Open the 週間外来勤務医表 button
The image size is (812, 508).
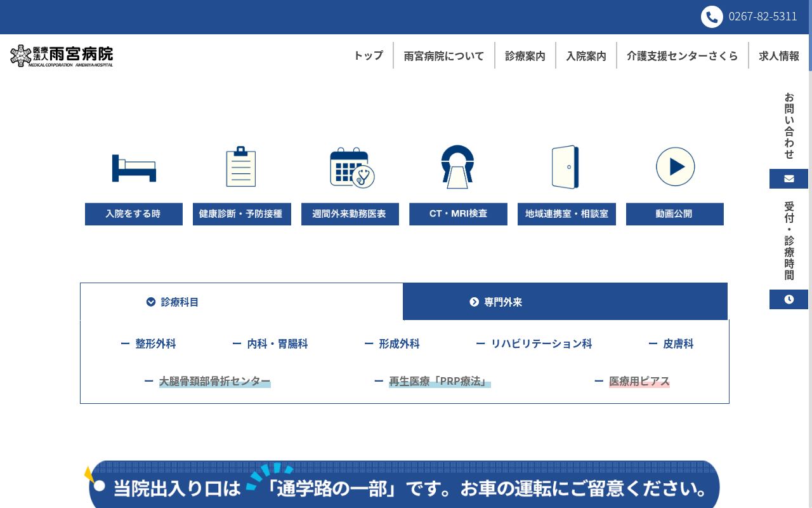pos(350,214)
